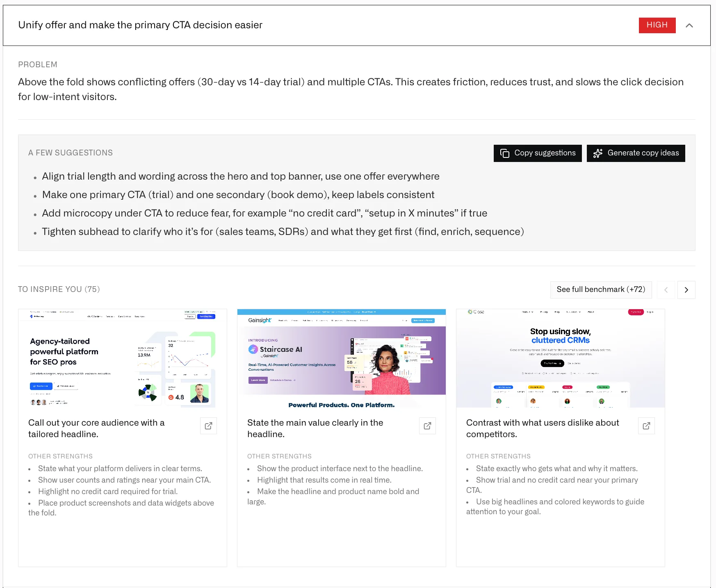The image size is (716, 588).
Task: Click the Copy suggestions button
Action: click(537, 153)
